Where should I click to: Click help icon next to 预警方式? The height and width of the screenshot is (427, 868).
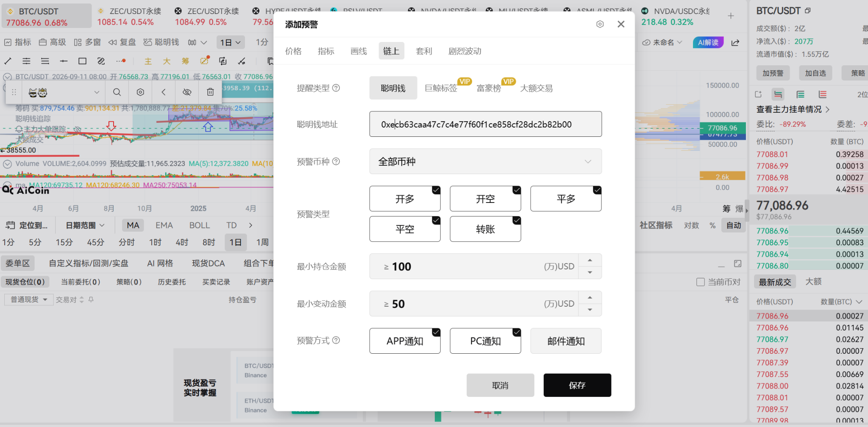pos(336,340)
